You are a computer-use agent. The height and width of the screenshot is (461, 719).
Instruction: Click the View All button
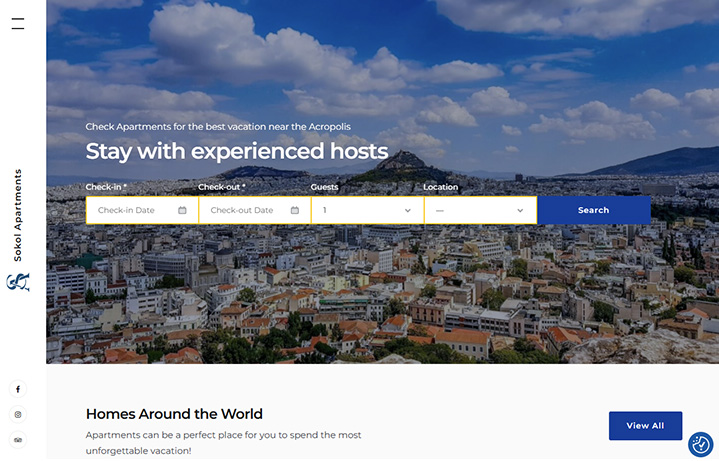[x=645, y=426]
